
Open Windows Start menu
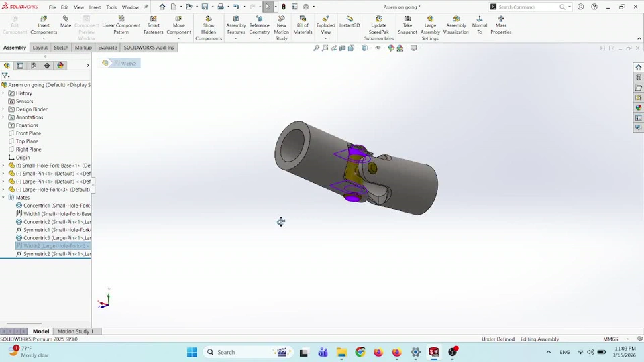pos(192,352)
